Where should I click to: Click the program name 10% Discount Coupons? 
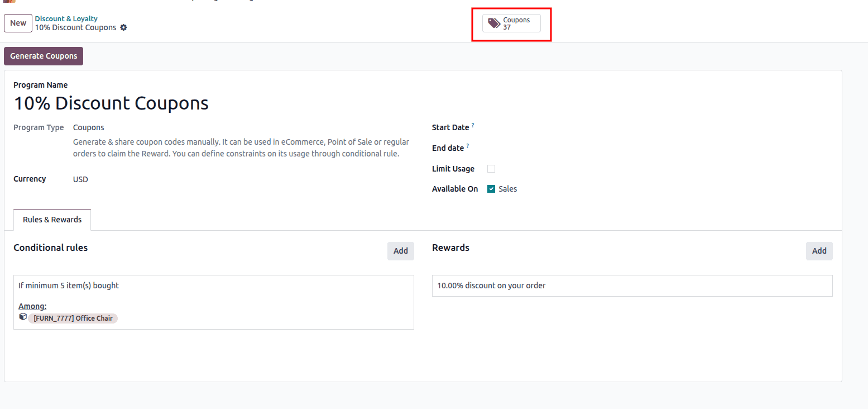111,103
